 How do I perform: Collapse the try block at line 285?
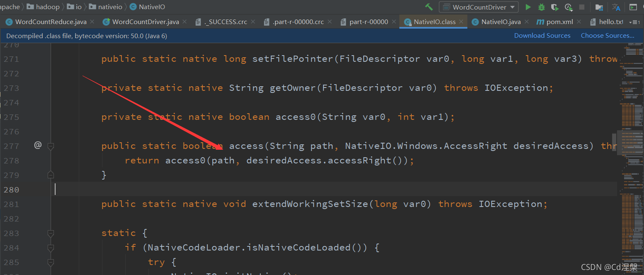click(51, 262)
